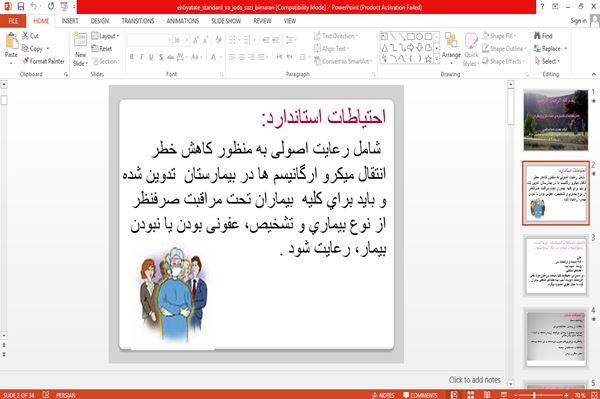Open the Select dropdown in Editing
The width and height of the screenshot is (600, 399).
pos(548,61)
